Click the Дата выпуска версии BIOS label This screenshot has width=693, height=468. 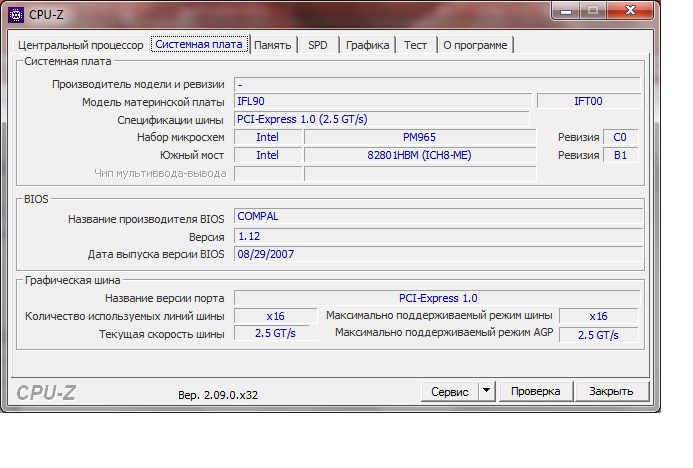156,255
